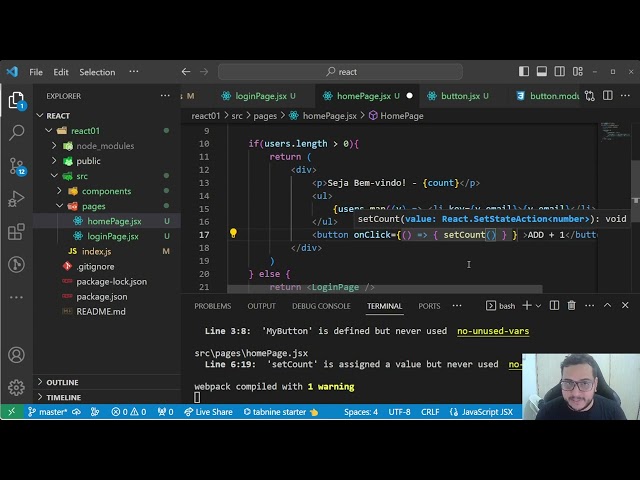Open the DEBUG CONSOLE tab
640x480 pixels.
[321, 306]
